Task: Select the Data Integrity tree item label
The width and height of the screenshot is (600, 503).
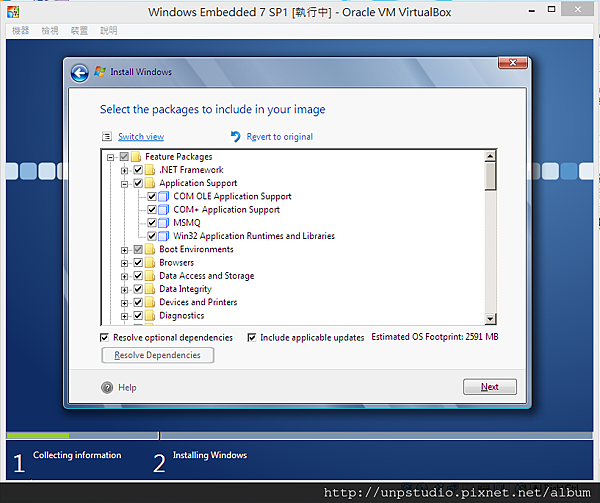Action: tap(185, 289)
